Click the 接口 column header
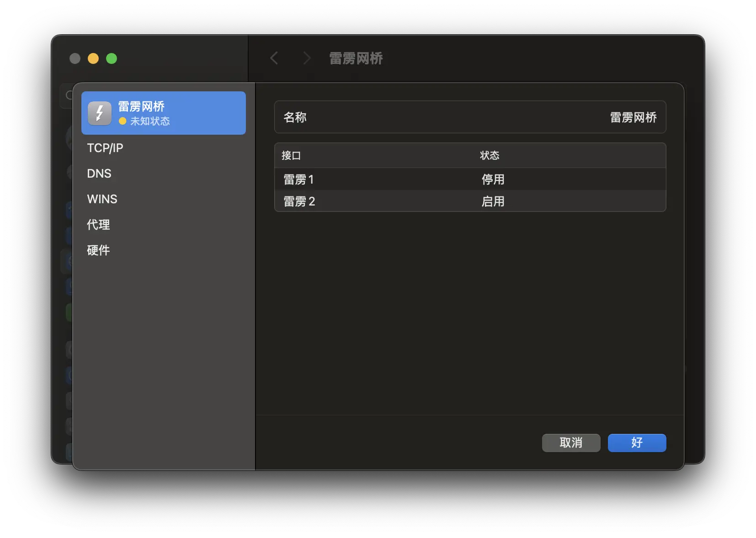 click(x=291, y=155)
